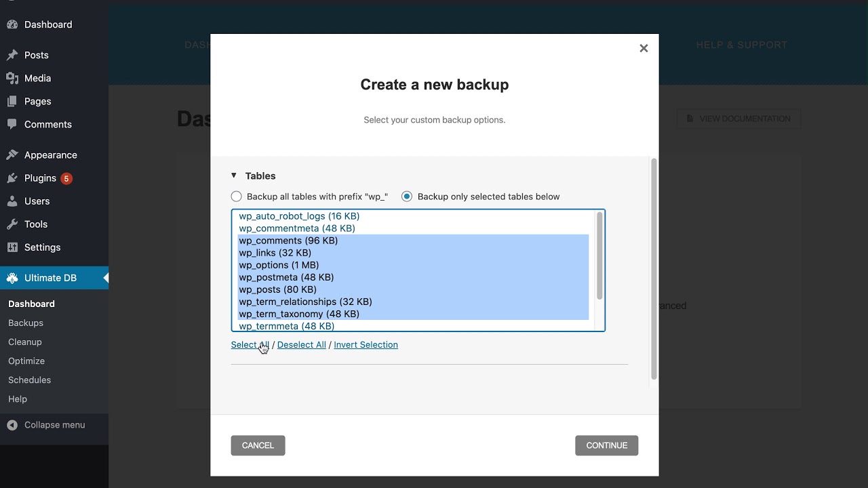Click the CANCEL button

tap(258, 445)
